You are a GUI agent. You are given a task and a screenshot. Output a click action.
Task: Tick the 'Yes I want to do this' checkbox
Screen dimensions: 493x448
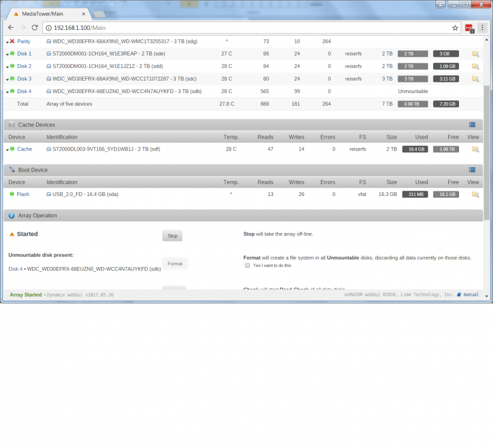[x=247, y=265]
